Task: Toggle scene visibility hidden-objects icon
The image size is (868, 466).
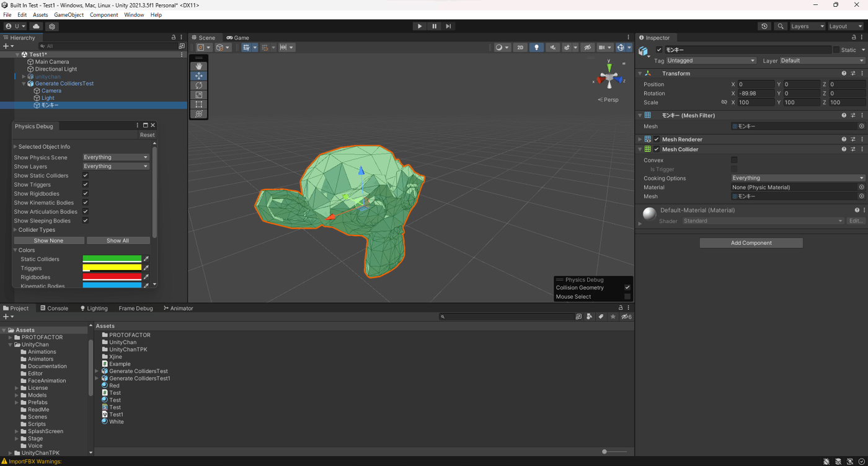Action: click(x=587, y=48)
